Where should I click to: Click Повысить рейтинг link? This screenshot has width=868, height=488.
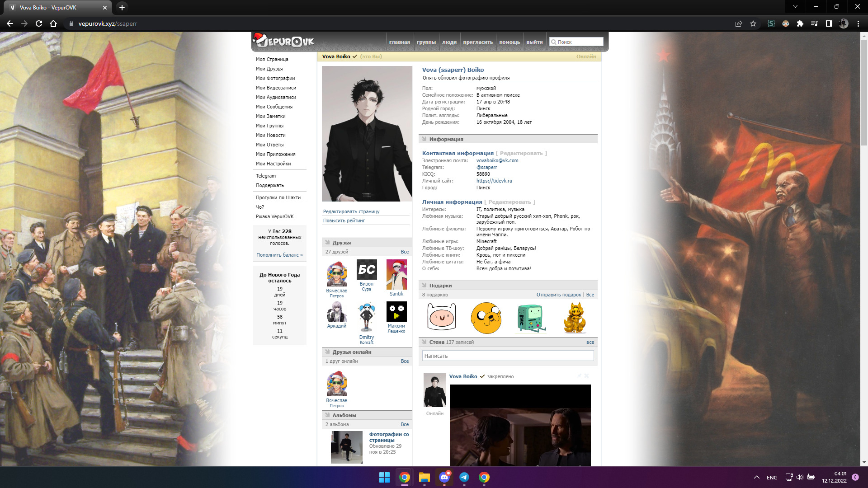click(x=344, y=221)
